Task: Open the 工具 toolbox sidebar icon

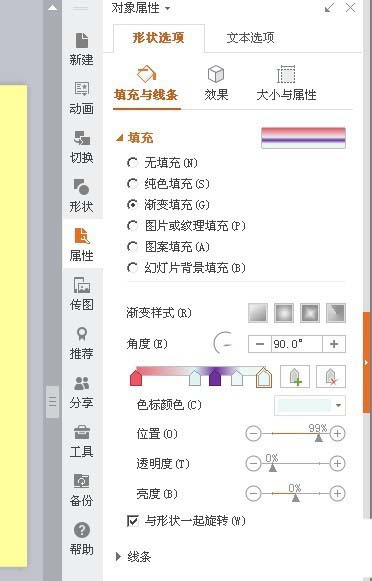Action: click(x=82, y=441)
